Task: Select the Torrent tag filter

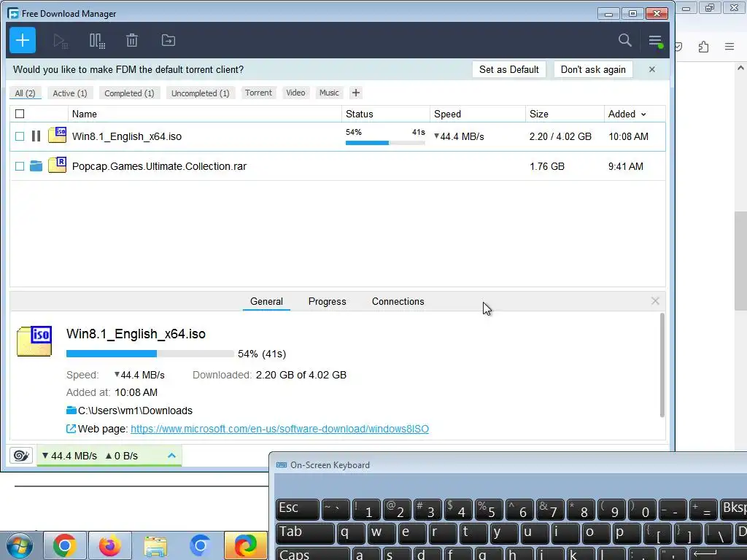Action: (x=259, y=93)
